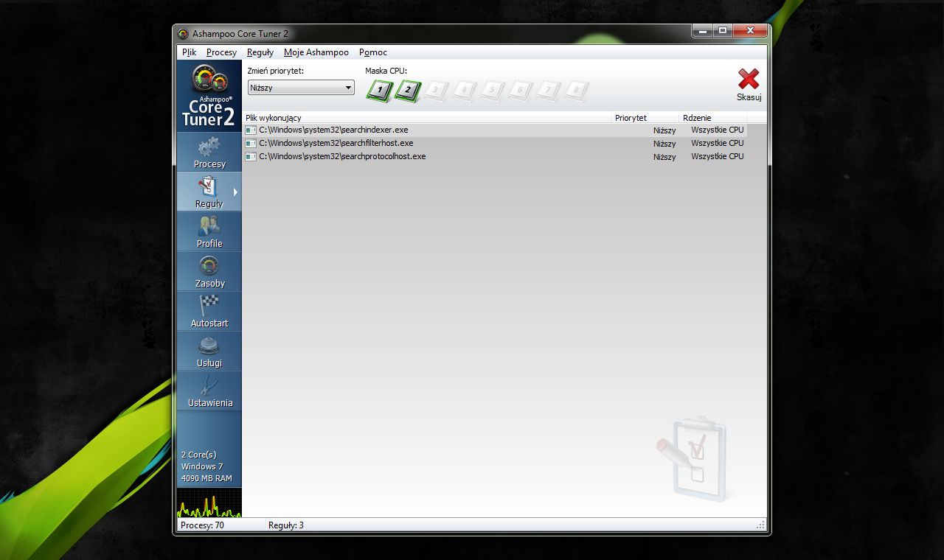Screen dimensions: 944x560
Task: Click the Windows 7 label in sidebar
Action: 202,466
